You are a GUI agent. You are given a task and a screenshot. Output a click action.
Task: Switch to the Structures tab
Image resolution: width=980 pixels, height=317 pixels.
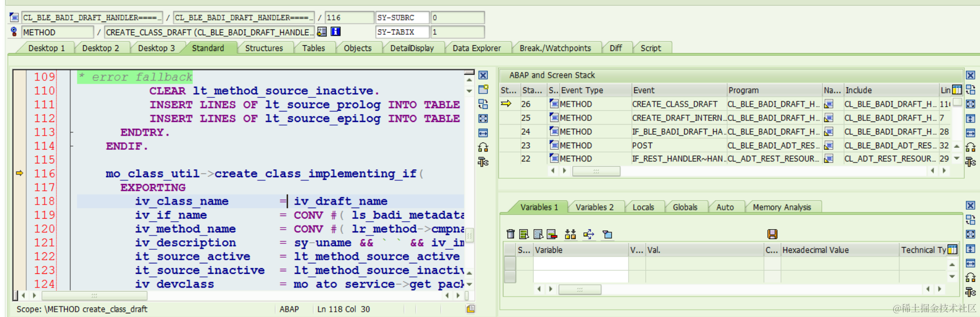pos(264,48)
